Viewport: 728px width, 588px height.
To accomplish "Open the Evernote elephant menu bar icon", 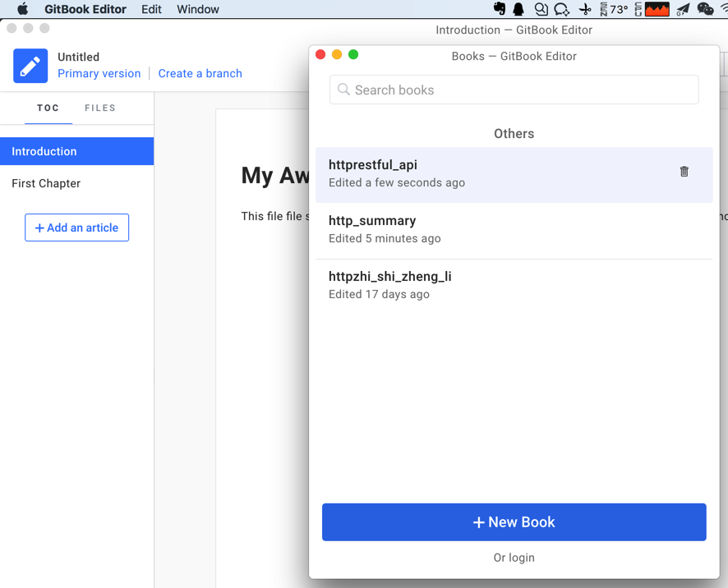I will (500, 9).
